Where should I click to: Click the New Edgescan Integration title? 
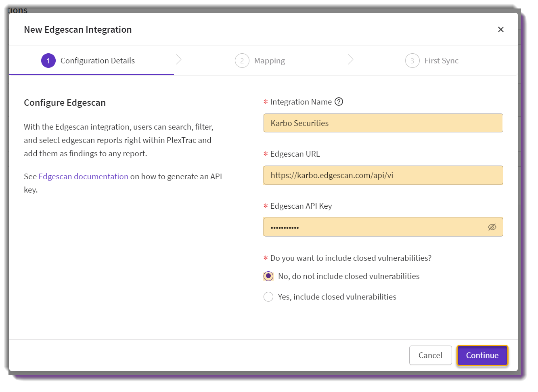pos(78,29)
